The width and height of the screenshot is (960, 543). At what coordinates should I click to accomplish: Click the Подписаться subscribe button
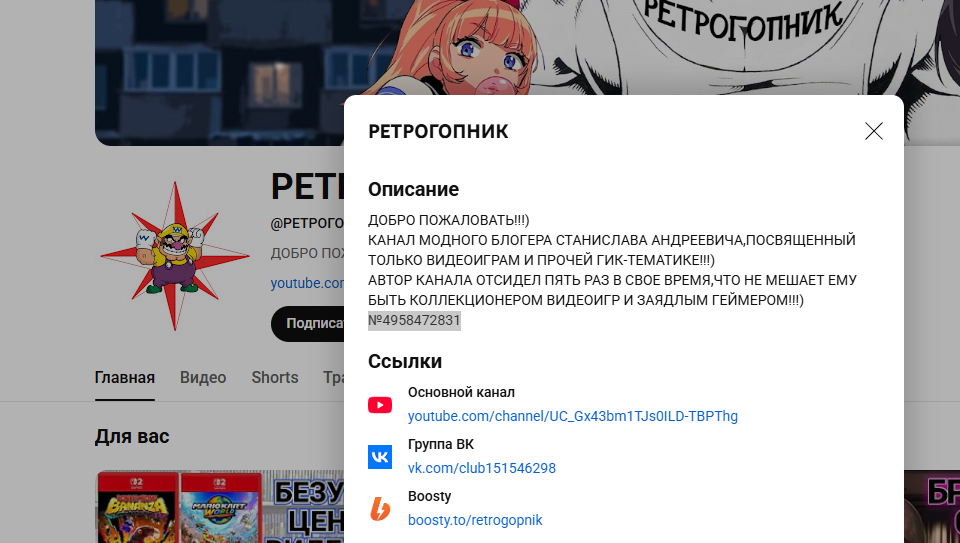[308, 323]
